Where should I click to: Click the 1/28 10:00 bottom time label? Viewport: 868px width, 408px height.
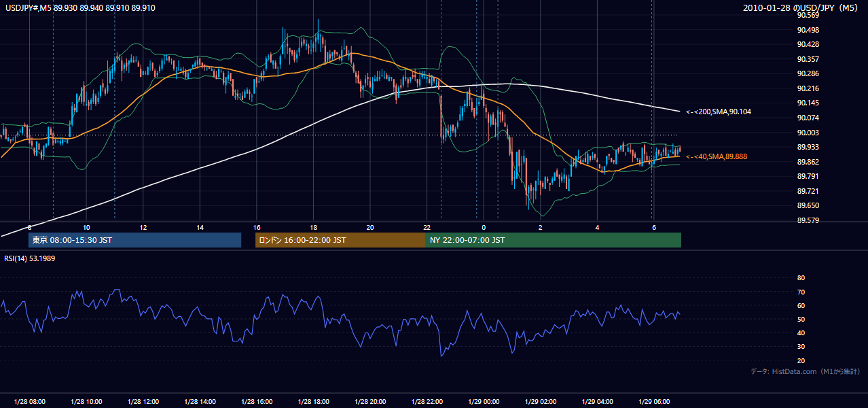86,401
